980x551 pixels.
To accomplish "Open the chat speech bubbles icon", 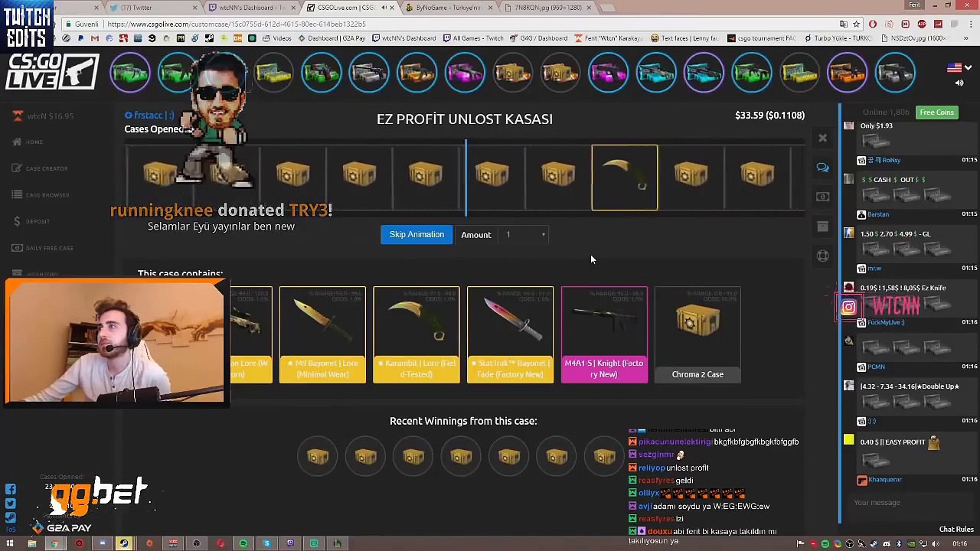I will (x=822, y=168).
